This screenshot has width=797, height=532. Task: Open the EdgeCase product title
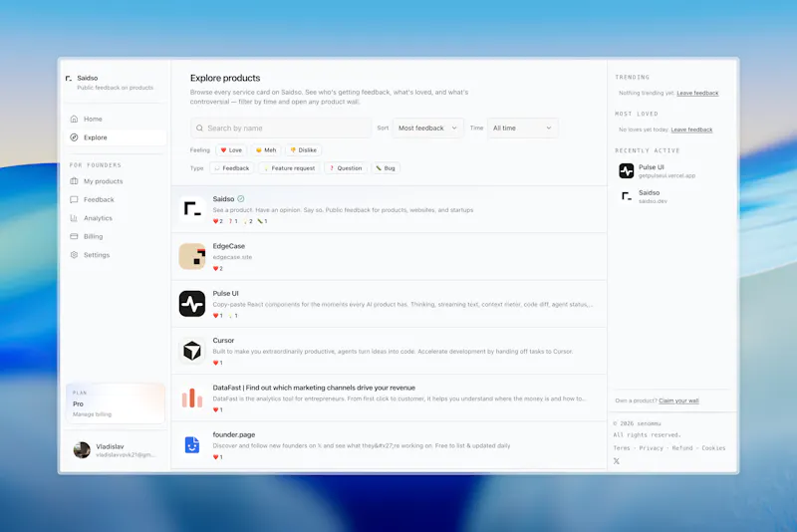point(229,246)
